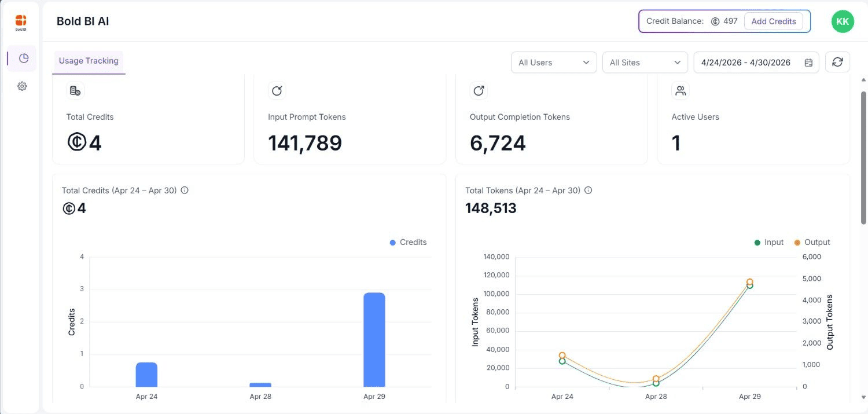Click credit symbol under Total Credits chart title
Viewport: 868px width, 414px height.
[x=69, y=208]
